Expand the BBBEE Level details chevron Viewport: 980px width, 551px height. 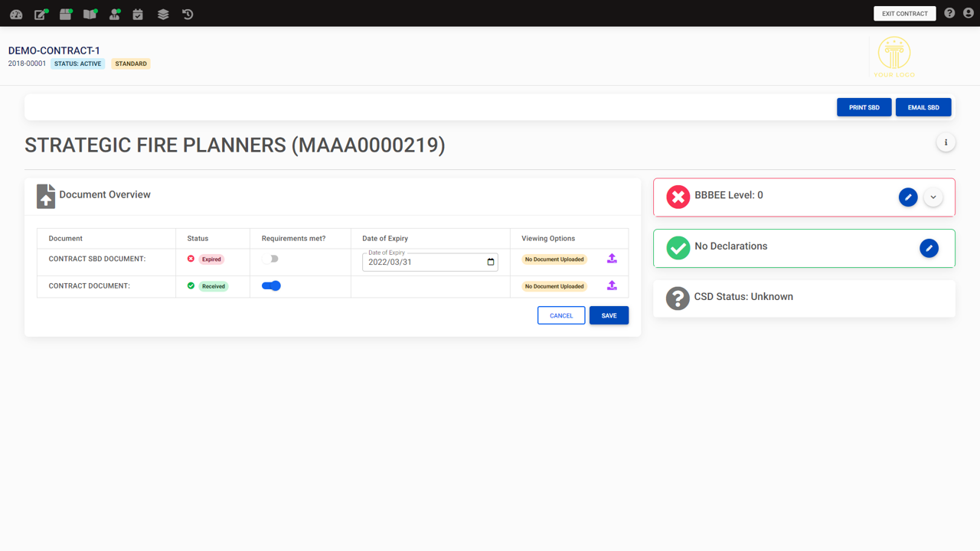pyautogui.click(x=933, y=197)
